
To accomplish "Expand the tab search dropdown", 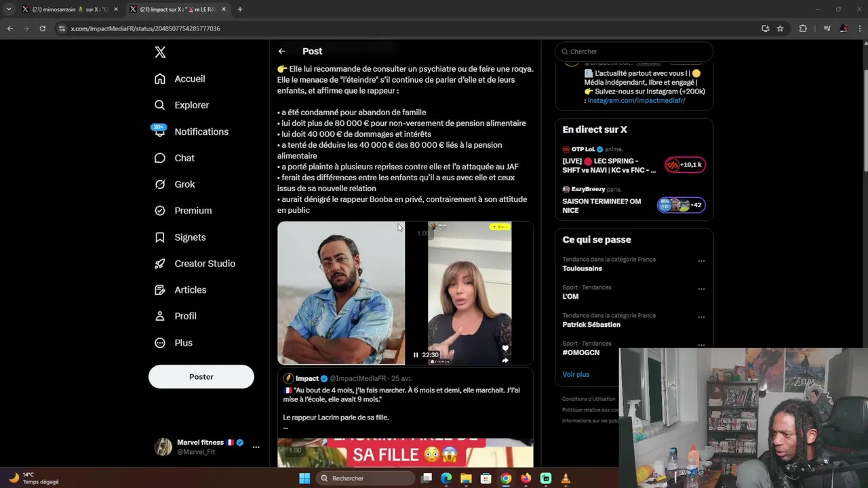I will pos(9,9).
